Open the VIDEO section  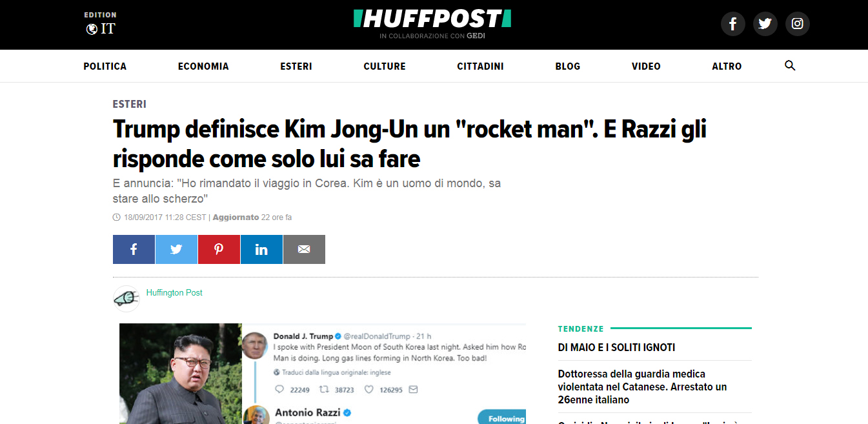pos(646,66)
